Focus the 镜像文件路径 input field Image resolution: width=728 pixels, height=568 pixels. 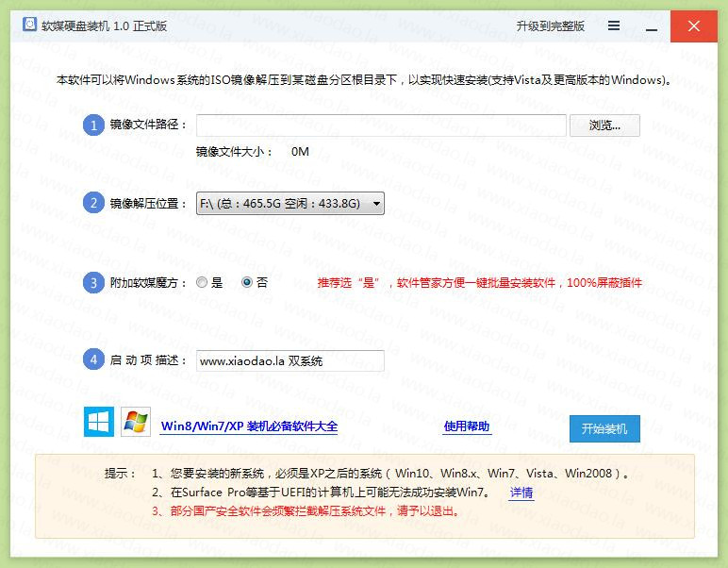click(x=381, y=125)
